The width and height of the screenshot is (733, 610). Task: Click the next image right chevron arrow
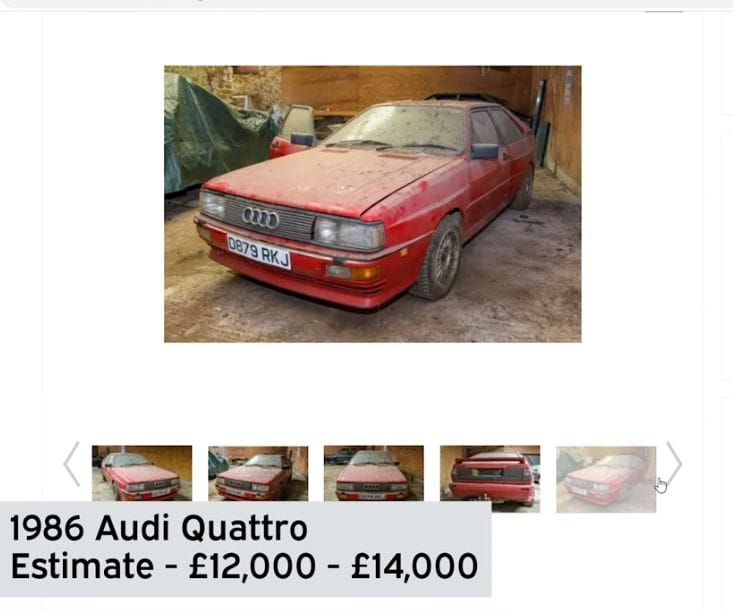point(674,464)
